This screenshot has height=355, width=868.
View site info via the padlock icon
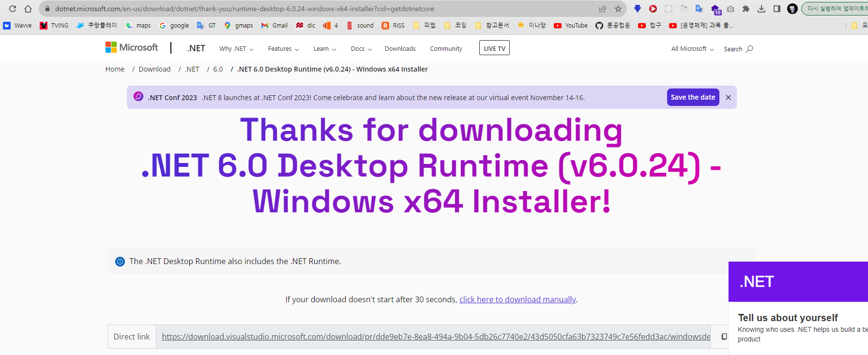[47, 9]
